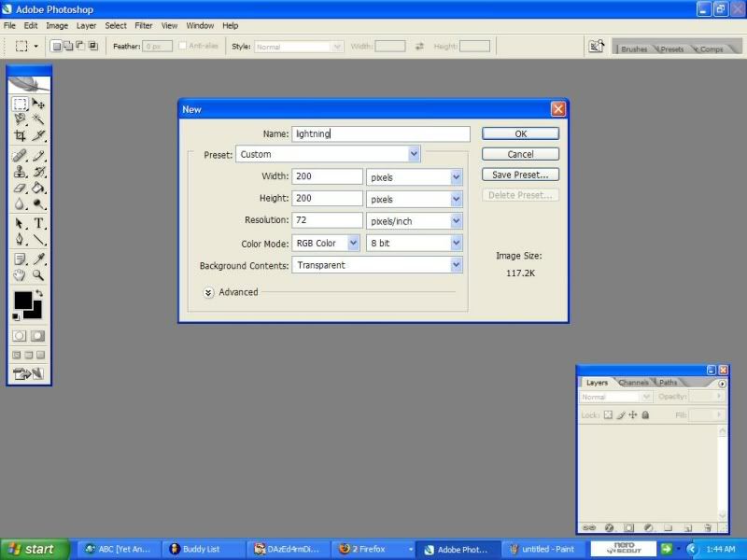The image size is (747, 560).
Task: Select the Clone Stamp tool
Action: tap(20, 172)
